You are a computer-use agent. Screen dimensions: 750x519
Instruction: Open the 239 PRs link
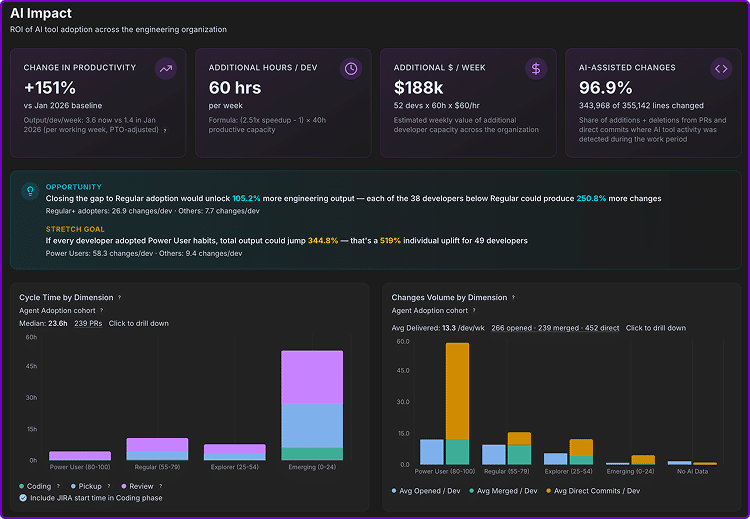click(x=88, y=323)
